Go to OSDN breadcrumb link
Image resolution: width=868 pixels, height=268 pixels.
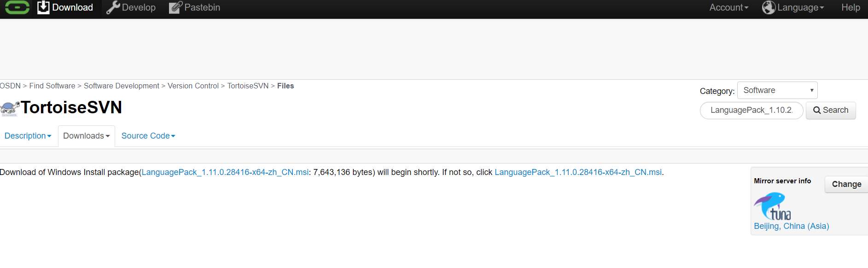pos(10,86)
